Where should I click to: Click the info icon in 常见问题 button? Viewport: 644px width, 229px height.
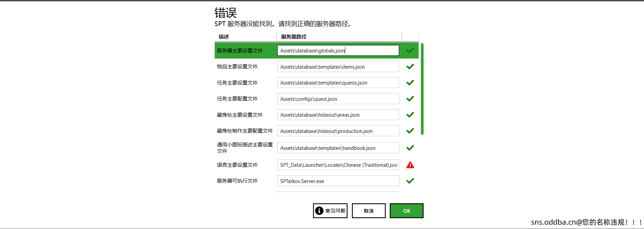click(319, 211)
